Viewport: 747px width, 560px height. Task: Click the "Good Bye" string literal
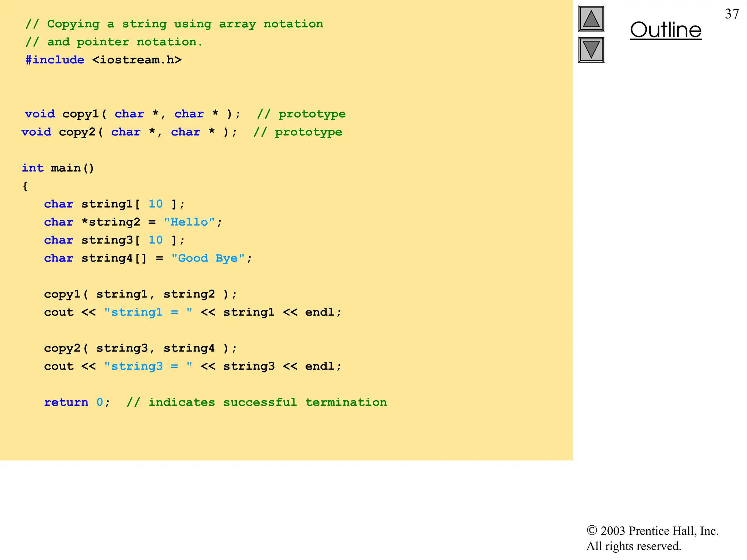[208, 258]
